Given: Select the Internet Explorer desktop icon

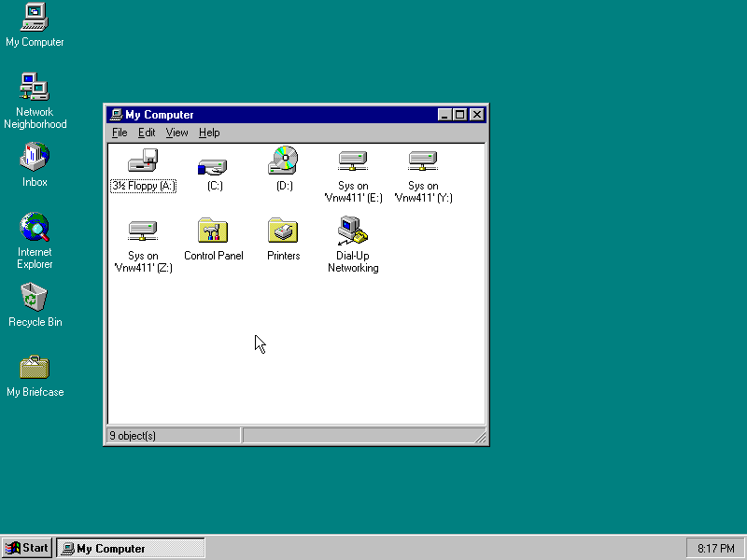Looking at the screenshot, I should [x=35, y=227].
